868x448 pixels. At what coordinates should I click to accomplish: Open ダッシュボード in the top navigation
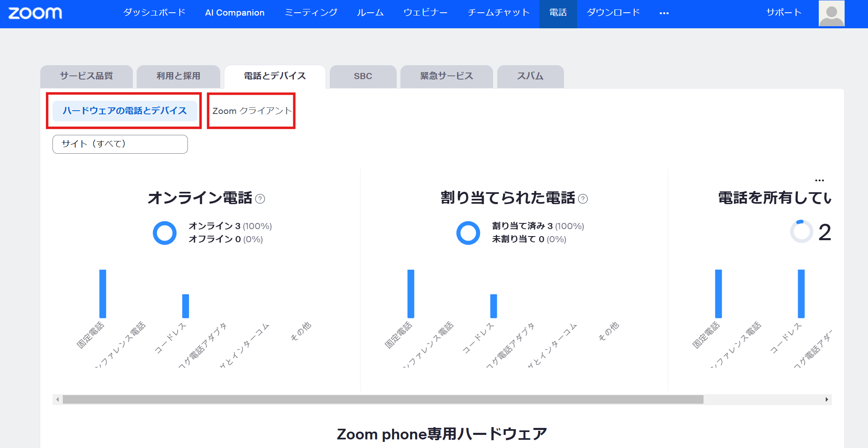(x=154, y=13)
